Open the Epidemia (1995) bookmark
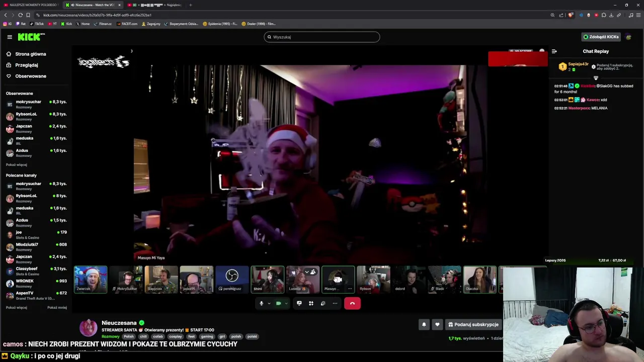The height and width of the screenshot is (362, 644). tap(220, 24)
